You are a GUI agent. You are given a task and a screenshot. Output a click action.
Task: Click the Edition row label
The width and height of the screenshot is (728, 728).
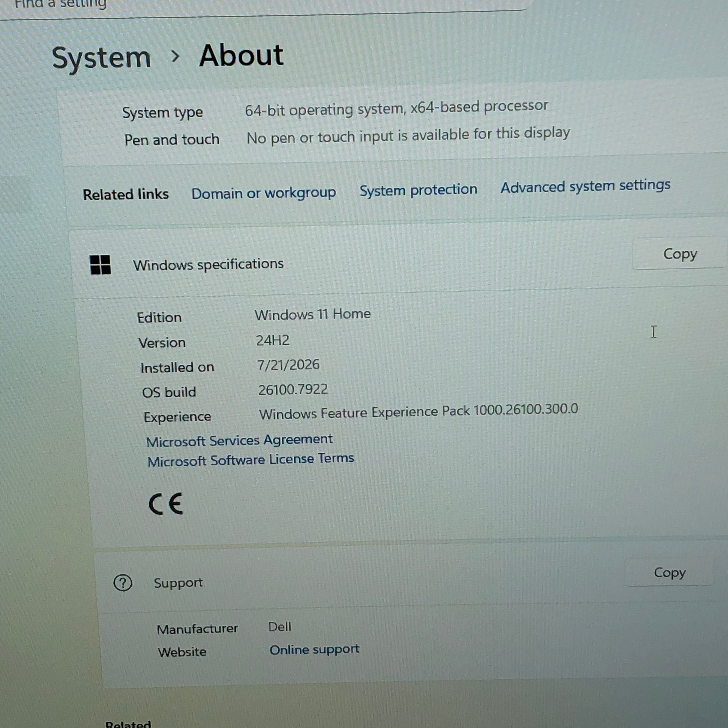(159, 317)
